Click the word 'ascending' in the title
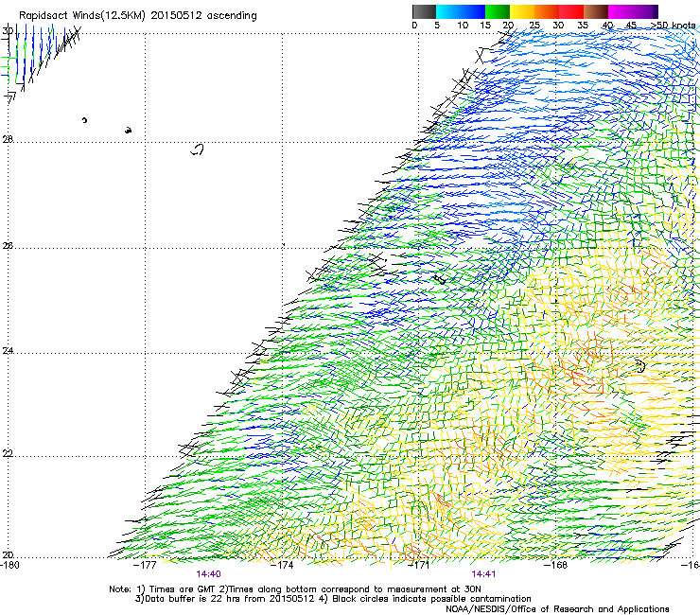The width and height of the screenshot is (700, 615). [232, 16]
